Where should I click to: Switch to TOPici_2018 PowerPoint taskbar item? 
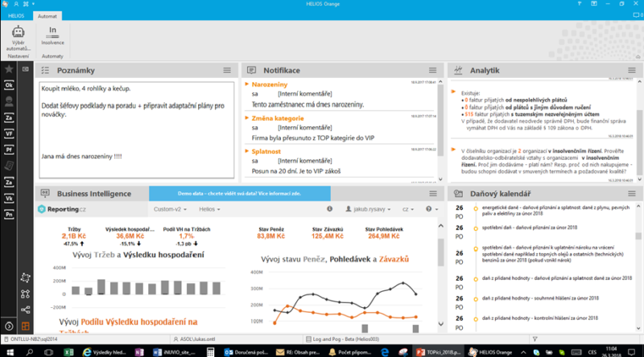click(439, 352)
